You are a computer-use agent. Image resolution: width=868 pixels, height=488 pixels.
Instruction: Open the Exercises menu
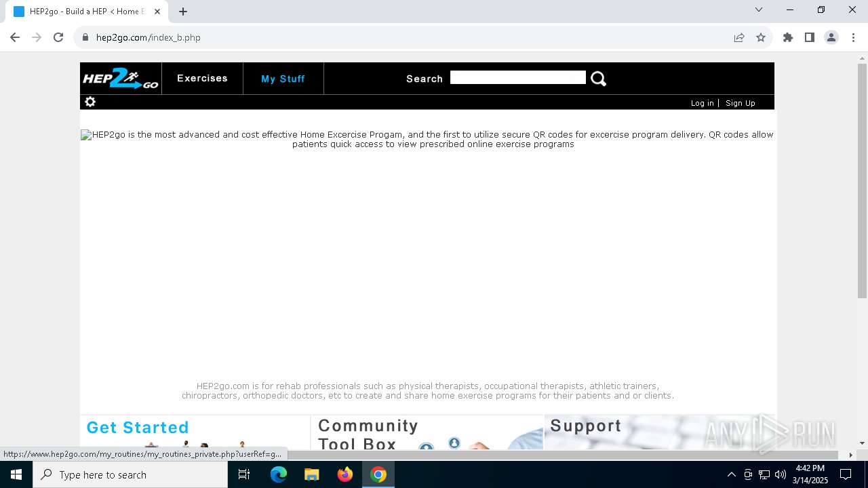point(202,79)
